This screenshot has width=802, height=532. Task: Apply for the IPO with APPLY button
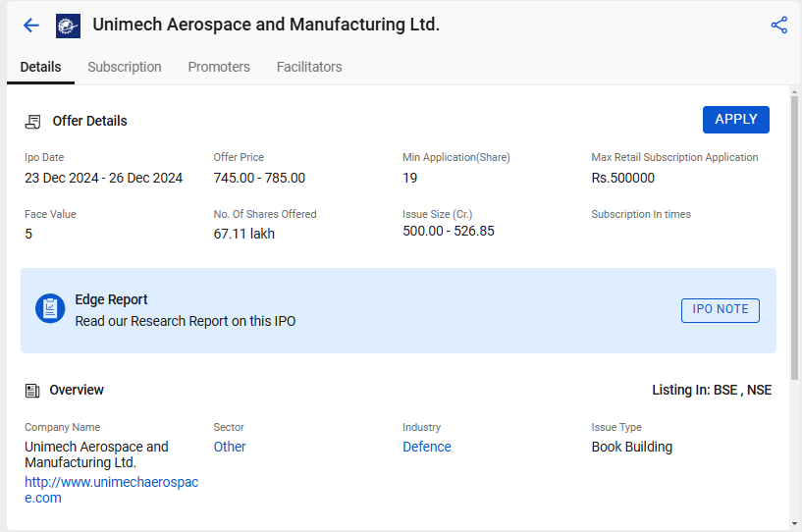click(x=736, y=120)
